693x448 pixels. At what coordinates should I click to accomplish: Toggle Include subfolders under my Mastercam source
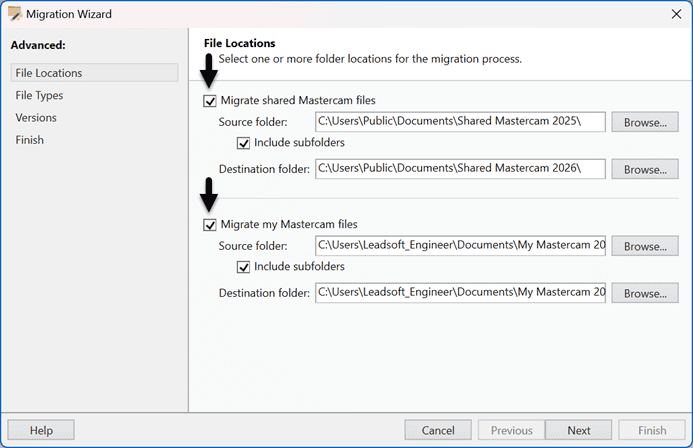tap(243, 267)
